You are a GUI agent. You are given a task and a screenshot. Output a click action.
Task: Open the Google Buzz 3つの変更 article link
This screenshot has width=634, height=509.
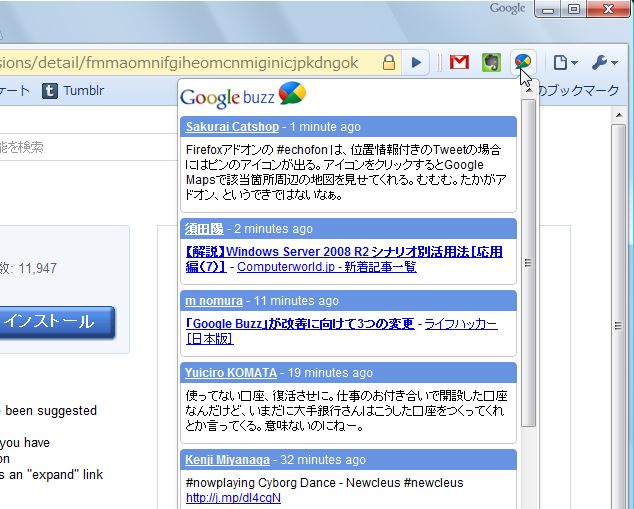click(x=300, y=323)
